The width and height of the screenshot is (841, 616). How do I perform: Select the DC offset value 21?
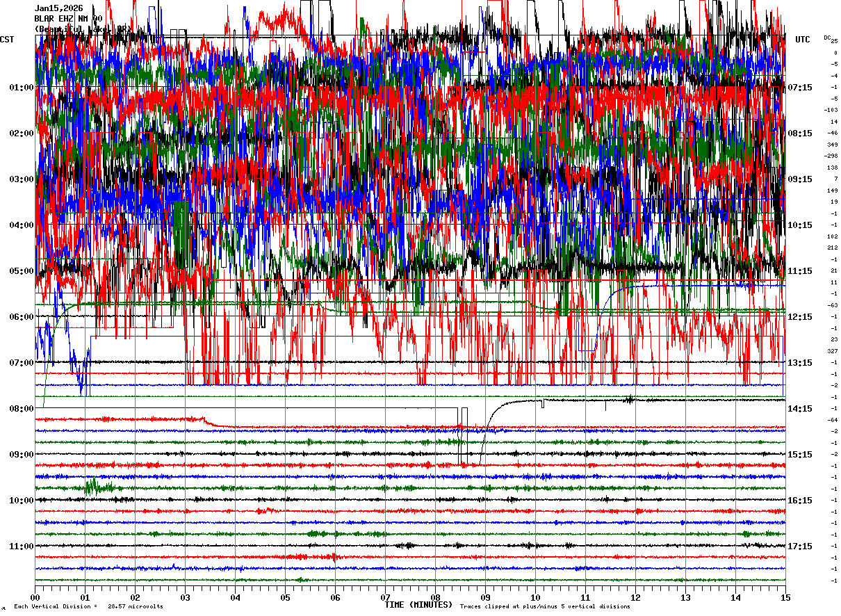pos(833,271)
